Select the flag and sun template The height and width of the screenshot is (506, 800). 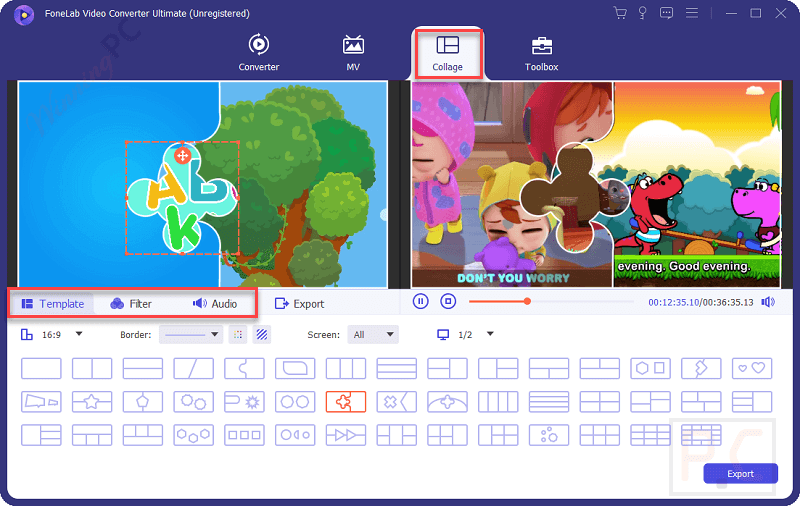point(244,402)
